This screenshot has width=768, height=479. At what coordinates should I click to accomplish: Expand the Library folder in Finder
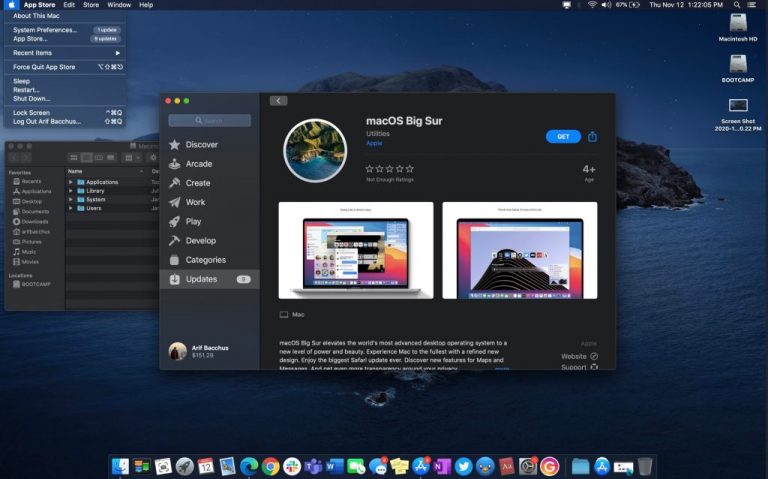71,191
